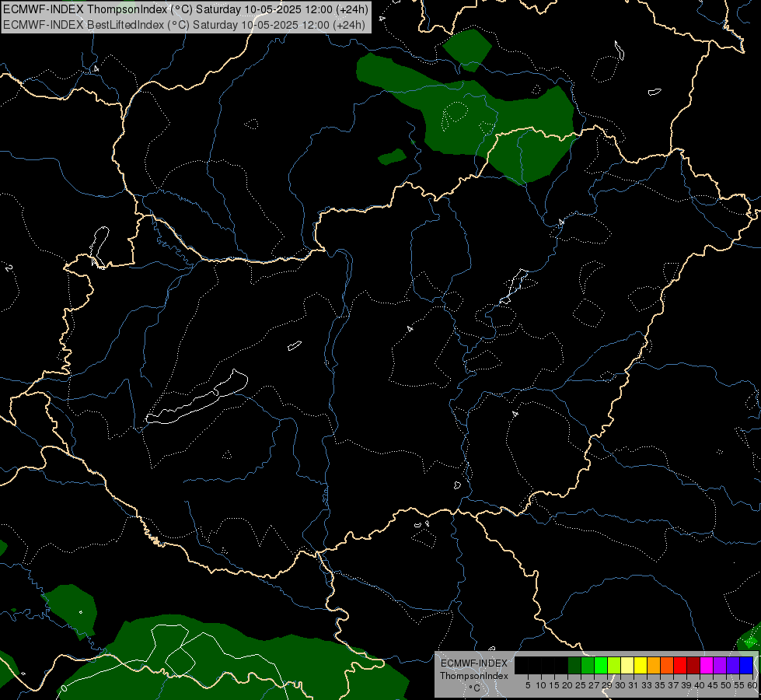Pick the pale yellow 30-31 legend swatch
Image resolution: width=761 pixels, height=700 pixels.
tap(627, 665)
